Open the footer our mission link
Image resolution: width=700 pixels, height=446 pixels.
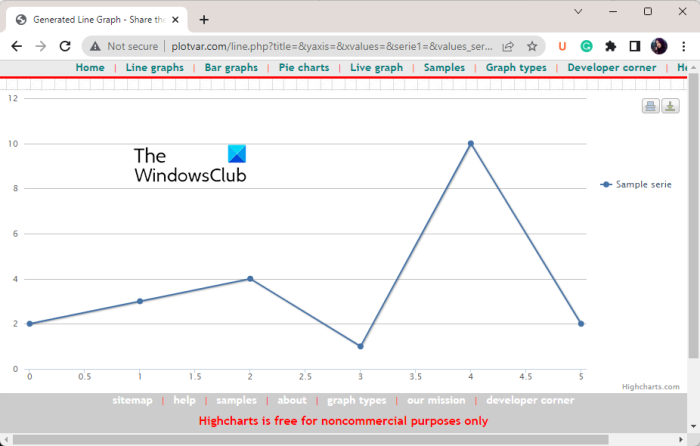coord(436,400)
